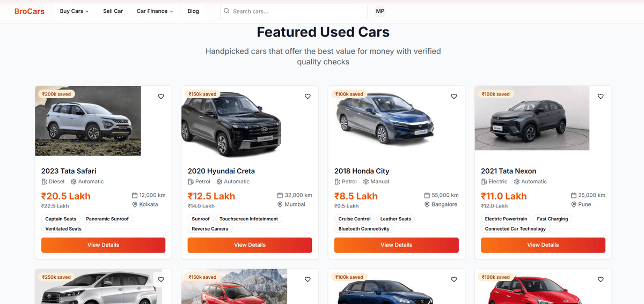Image resolution: width=644 pixels, height=304 pixels.
Task: Toggle the heart on 2020 Hyundai Creta card
Action: pyautogui.click(x=308, y=97)
